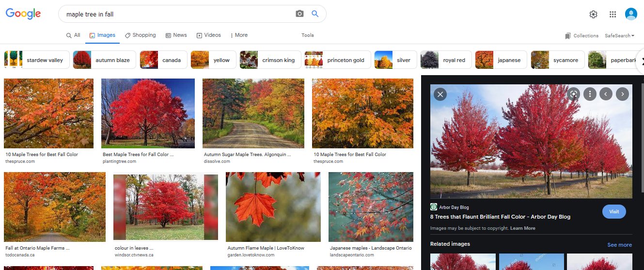Open Autumn Sugar Maple Trees Algonquin image
644x270 pixels.
[x=253, y=113]
